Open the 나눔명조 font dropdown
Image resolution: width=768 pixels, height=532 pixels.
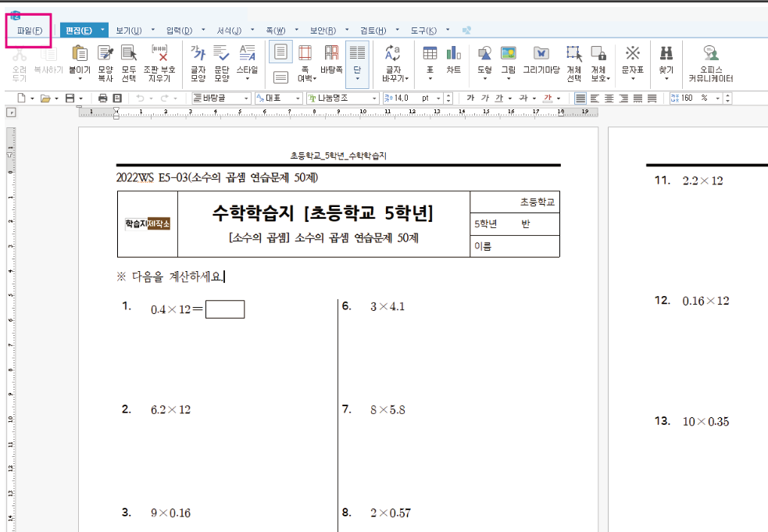point(374,98)
